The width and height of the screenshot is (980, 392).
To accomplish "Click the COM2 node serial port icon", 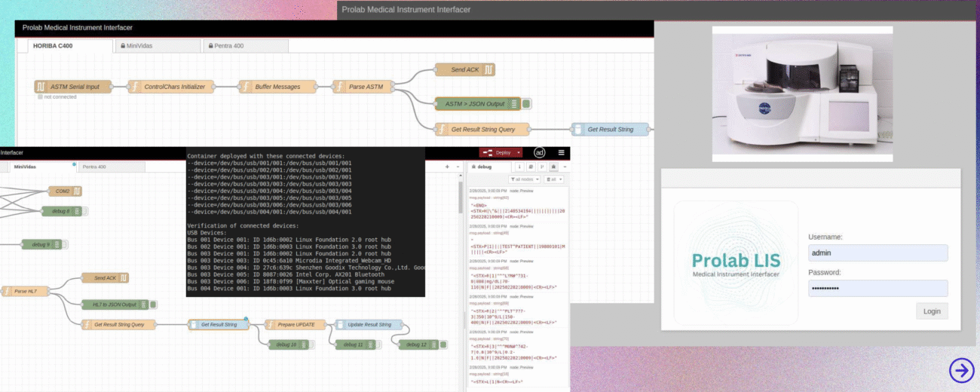I will click(77, 191).
